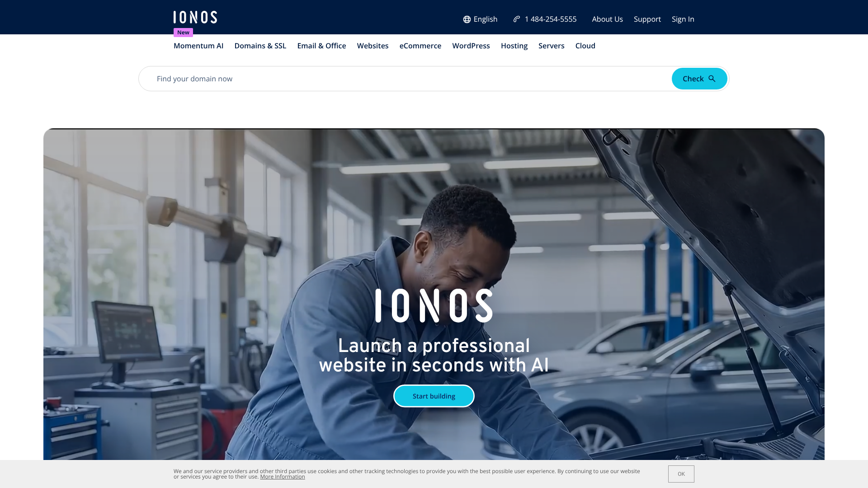Click the Start building button
This screenshot has height=488, width=868.
point(434,396)
